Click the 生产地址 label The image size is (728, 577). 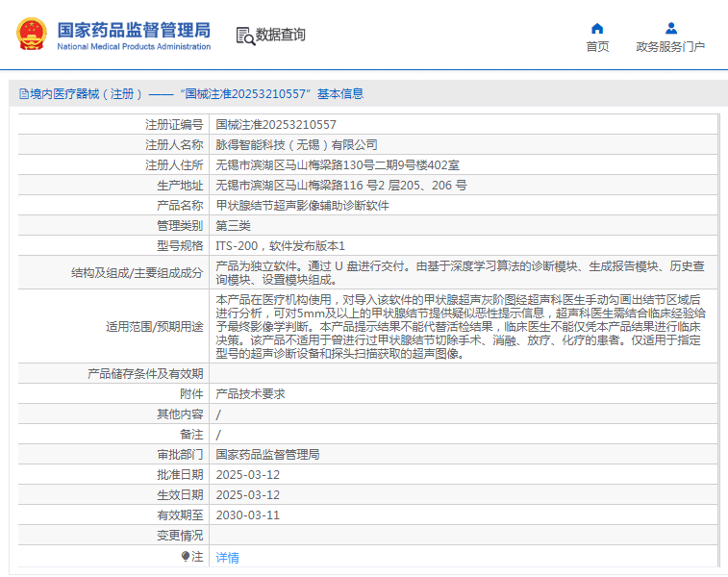click(x=180, y=186)
